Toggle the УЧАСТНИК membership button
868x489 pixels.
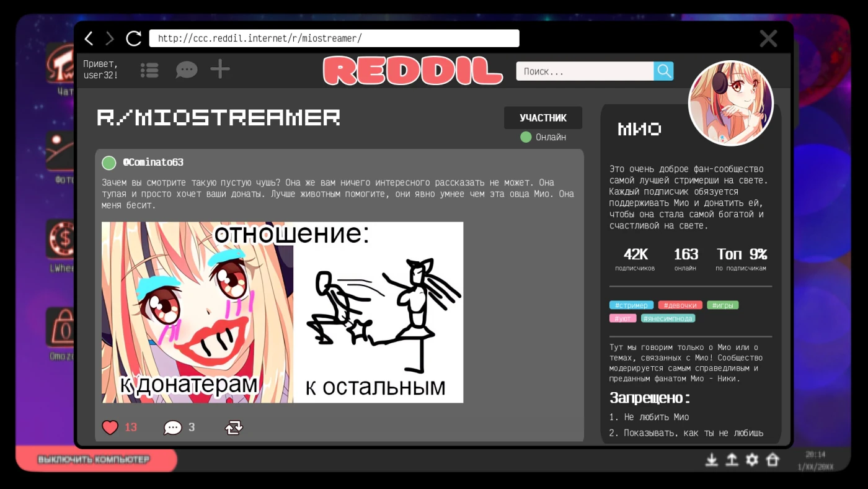pyautogui.click(x=542, y=118)
